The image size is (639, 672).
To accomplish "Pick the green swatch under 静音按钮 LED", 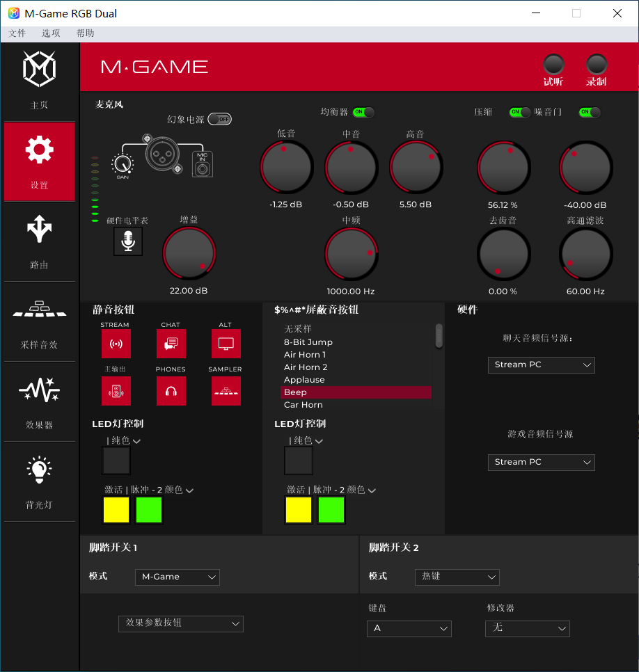I will tap(149, 510).
